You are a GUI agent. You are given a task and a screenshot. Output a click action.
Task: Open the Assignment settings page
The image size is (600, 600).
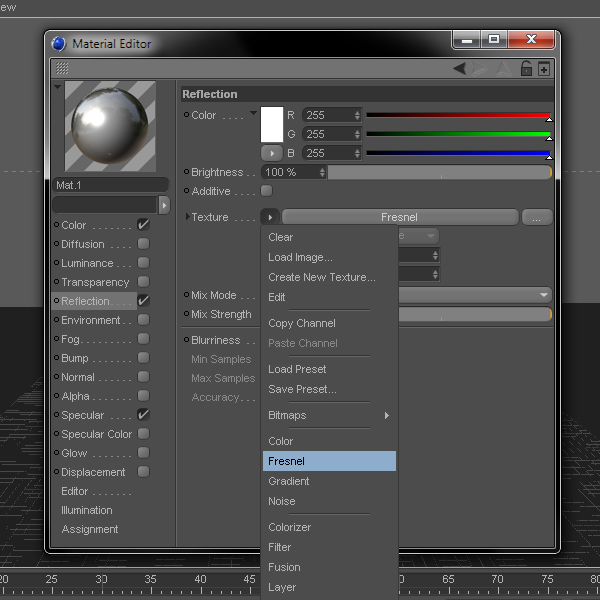[x=90, y=529]
